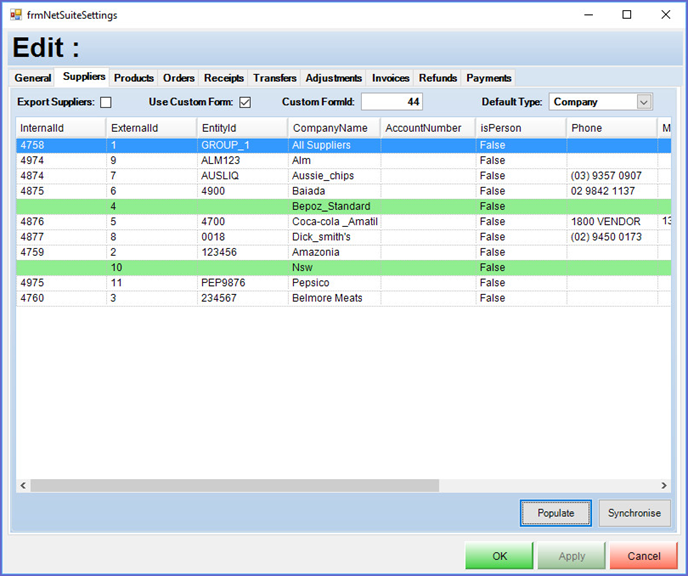Click the Synchronise button
Image resolution: width=688 pixels, height=576 pixels.
point(634,513)
